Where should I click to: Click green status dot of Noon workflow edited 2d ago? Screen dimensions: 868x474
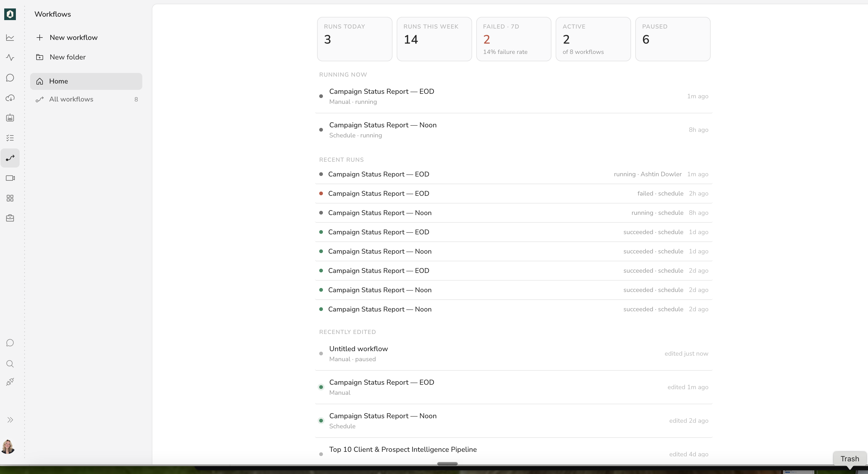pos(321,421)
